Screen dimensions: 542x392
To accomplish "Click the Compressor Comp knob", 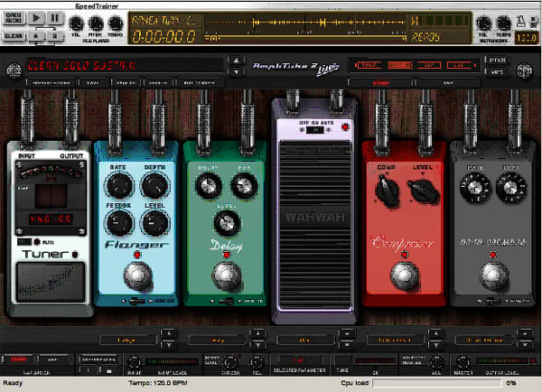I will pos(387,191).
